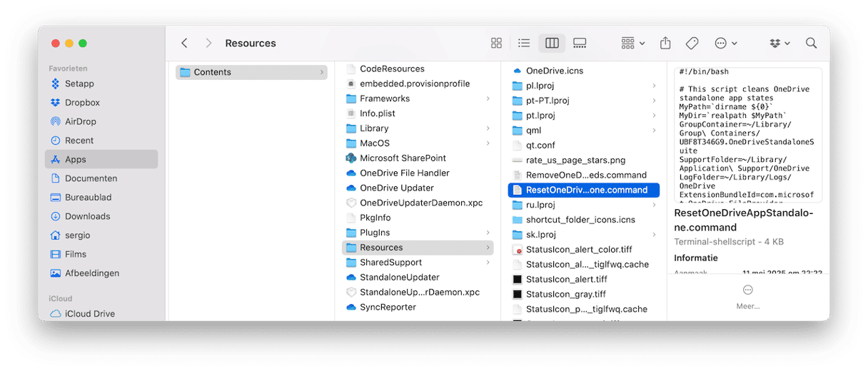Select the Contents folder
868x371 pixels.
coord(252,72)
